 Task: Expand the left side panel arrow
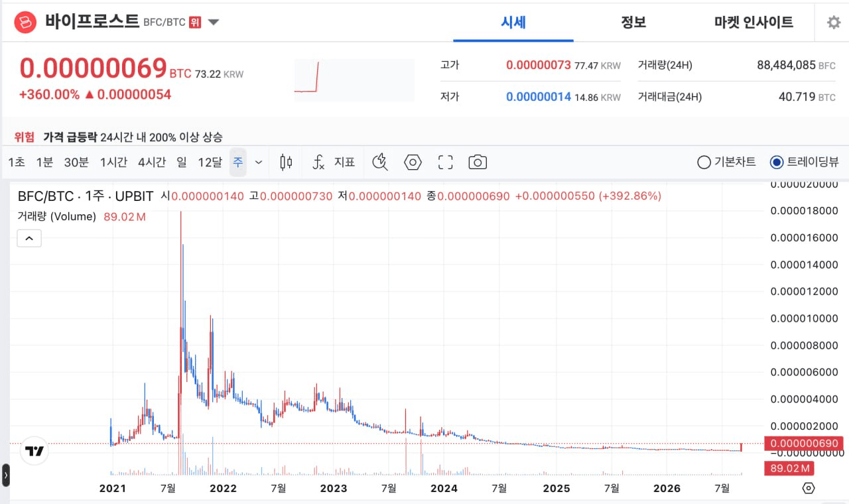click(x=6, y=475)
